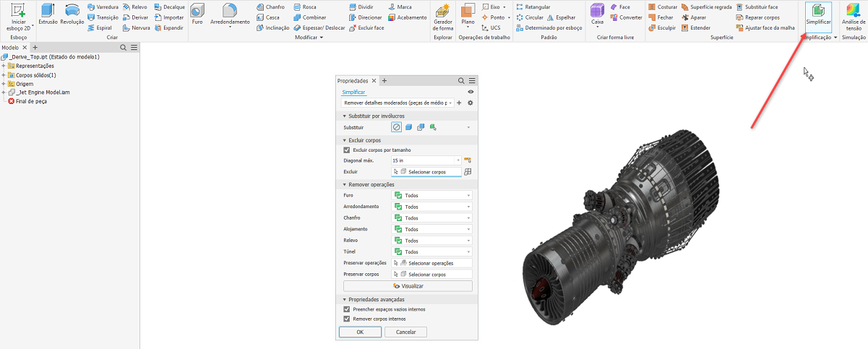Select the Espiral coil tool

pos(100,27)
